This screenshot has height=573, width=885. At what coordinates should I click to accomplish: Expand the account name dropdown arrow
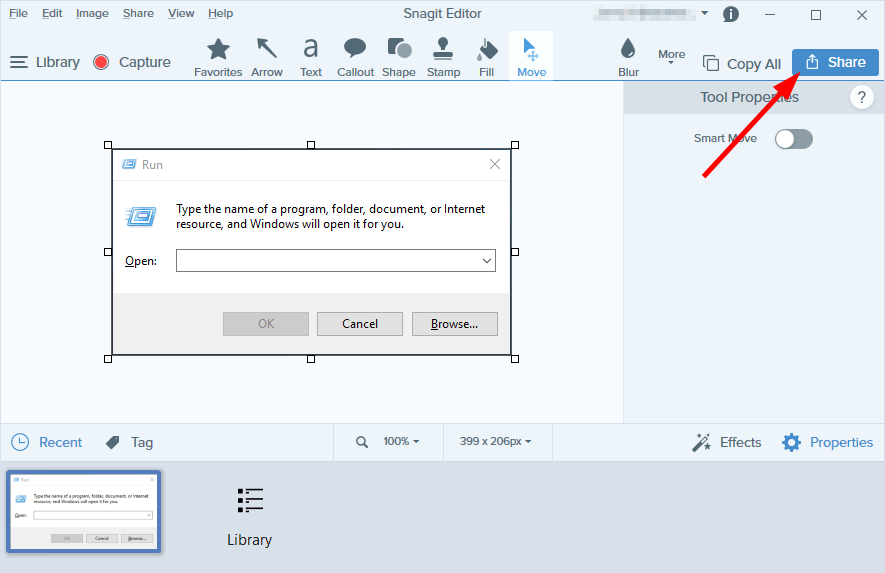(704, 13)
